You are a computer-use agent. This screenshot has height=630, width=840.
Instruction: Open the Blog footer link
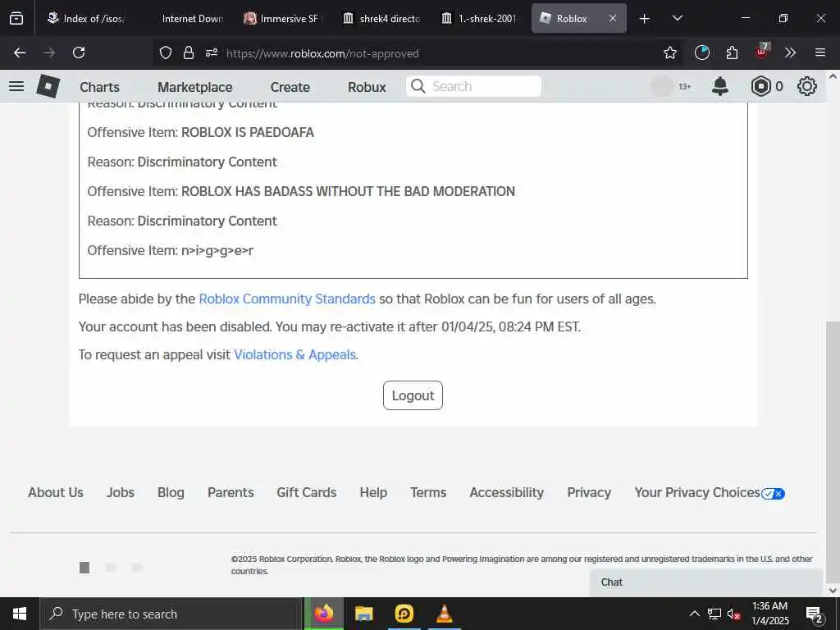171,492
